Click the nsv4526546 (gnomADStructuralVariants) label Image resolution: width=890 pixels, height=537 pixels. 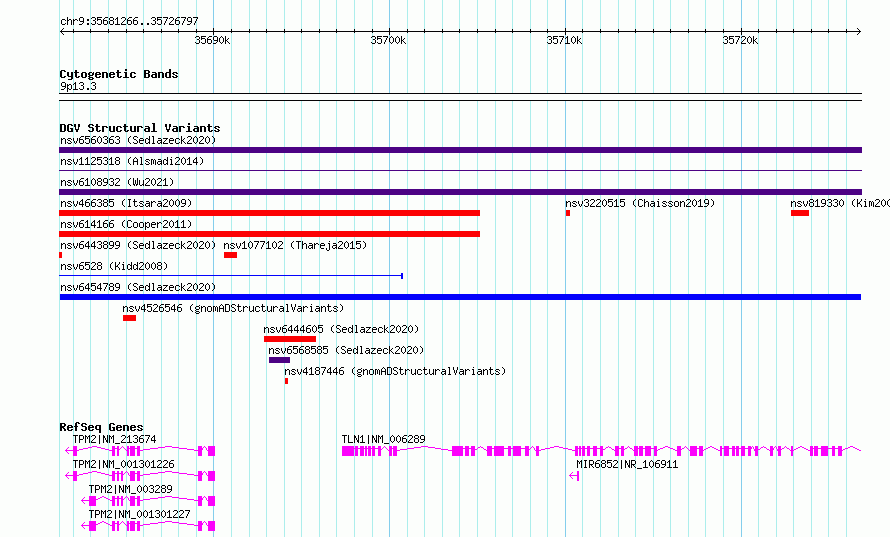233,308
